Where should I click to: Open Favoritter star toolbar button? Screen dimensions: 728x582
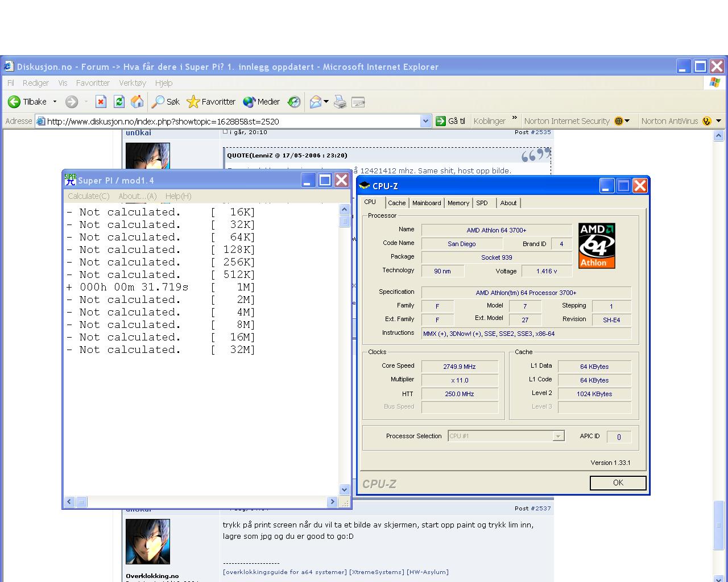[x=211, y=102]
